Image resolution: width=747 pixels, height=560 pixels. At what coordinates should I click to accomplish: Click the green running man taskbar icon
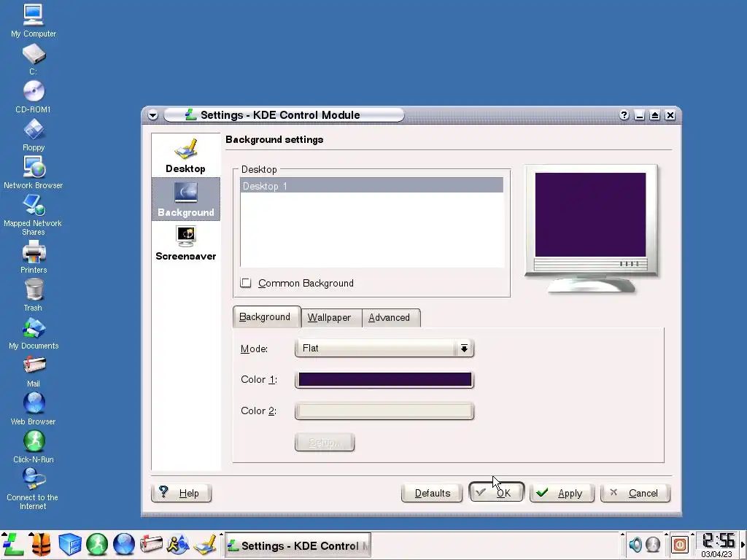click(x=97, y=544)
